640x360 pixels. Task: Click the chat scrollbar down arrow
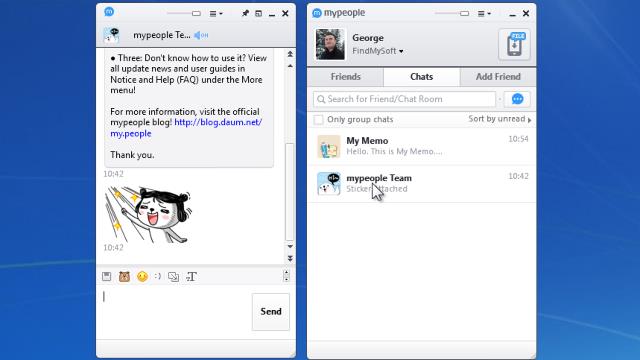coord(290,247)
